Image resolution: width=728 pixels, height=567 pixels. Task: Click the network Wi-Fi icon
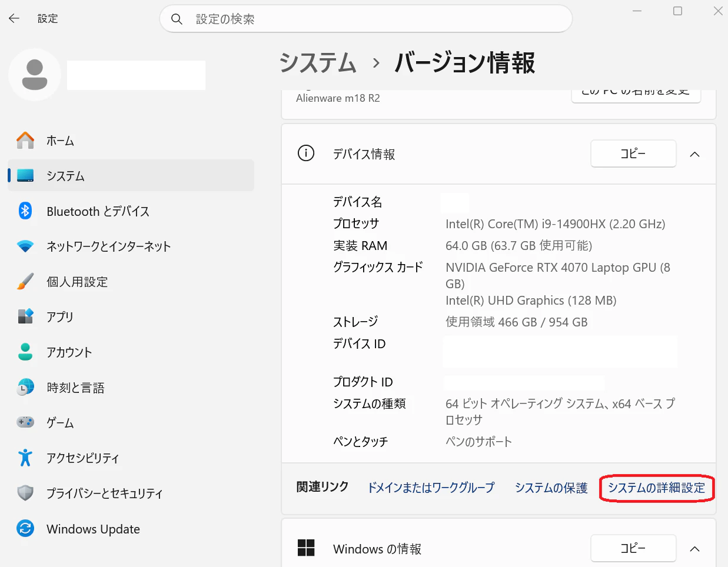coord(25,246)
